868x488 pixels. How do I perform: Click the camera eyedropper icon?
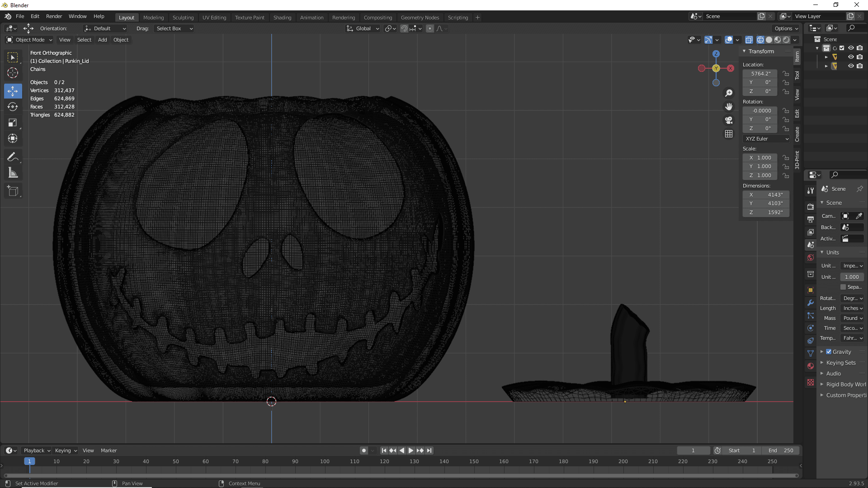[859, 216]
